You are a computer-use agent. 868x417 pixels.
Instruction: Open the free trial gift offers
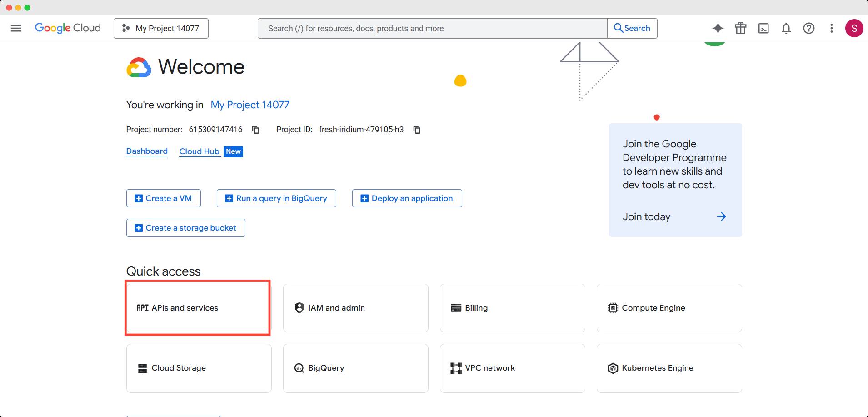coord(741,28)
